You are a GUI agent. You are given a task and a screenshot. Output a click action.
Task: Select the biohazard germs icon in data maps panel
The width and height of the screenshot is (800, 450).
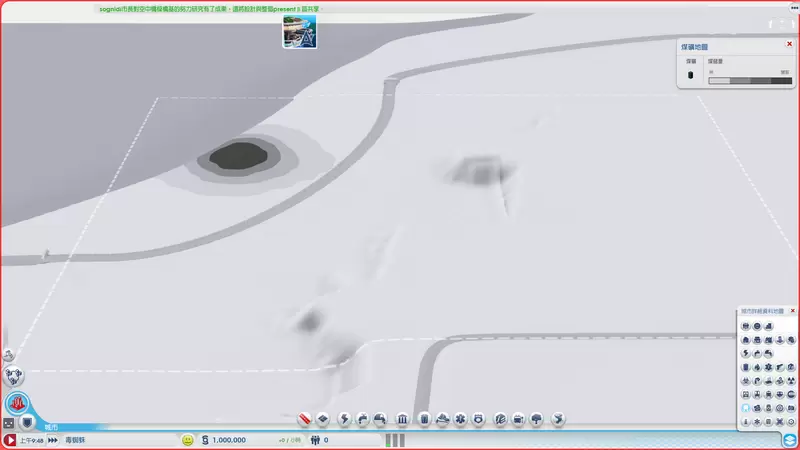[746, 381]
